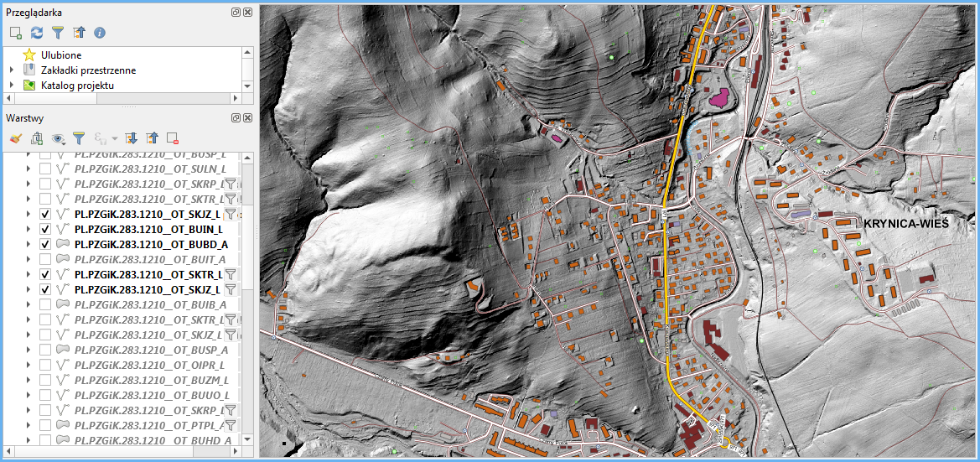Hide the OT_BUBD_A layer

pyautogui.click(x=45, y=244)
